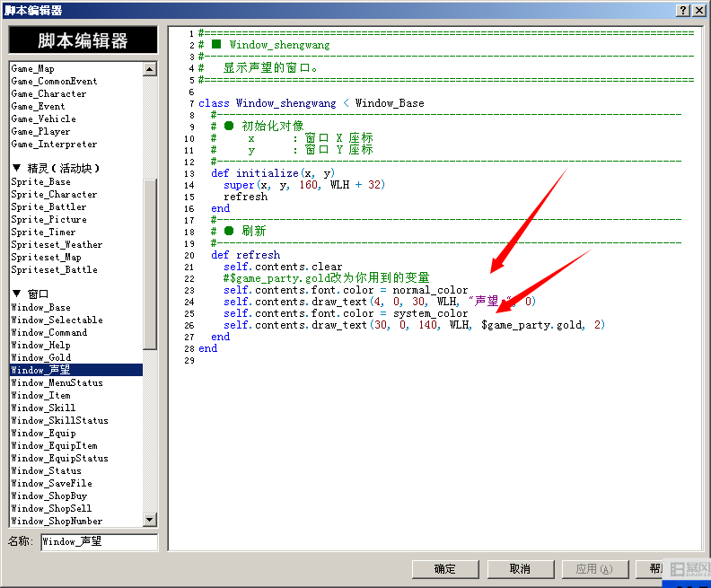711x588 pixels.
Task: Click the help question mark button
Action: tap(683, 10)
